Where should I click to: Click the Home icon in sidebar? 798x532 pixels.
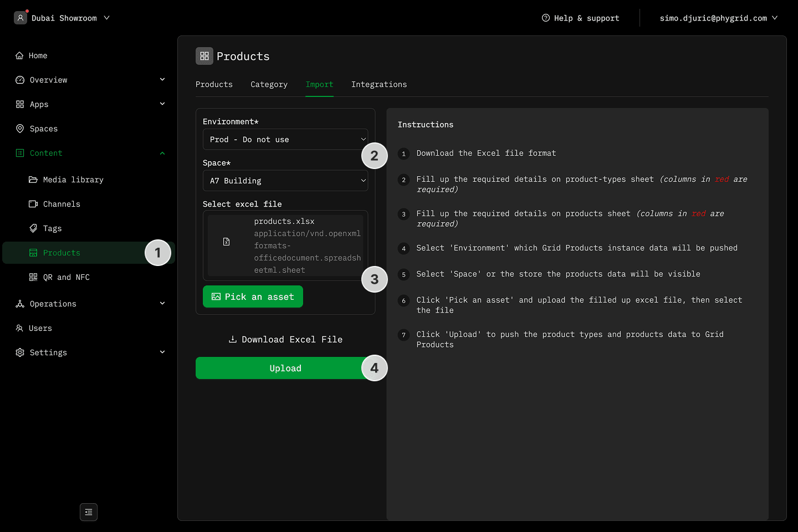(x=19, y=55)
